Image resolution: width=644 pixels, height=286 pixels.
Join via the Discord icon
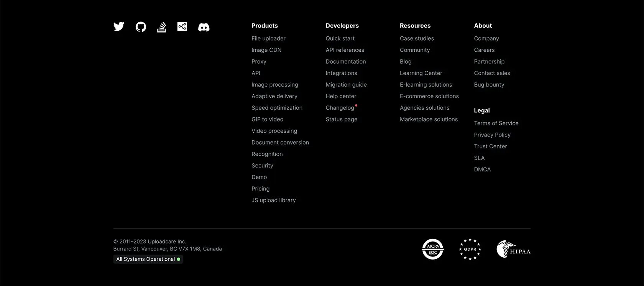204,27
